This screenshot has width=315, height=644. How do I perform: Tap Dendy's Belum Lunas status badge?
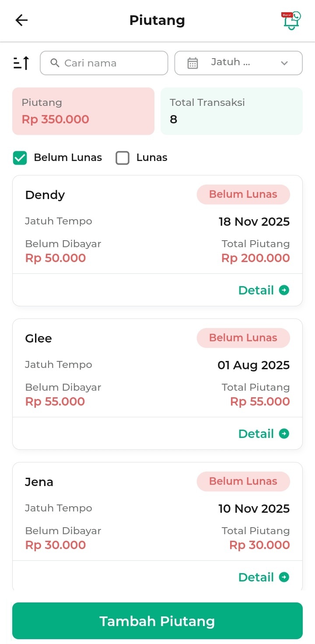pyautogui.click(x=243, y=194)
